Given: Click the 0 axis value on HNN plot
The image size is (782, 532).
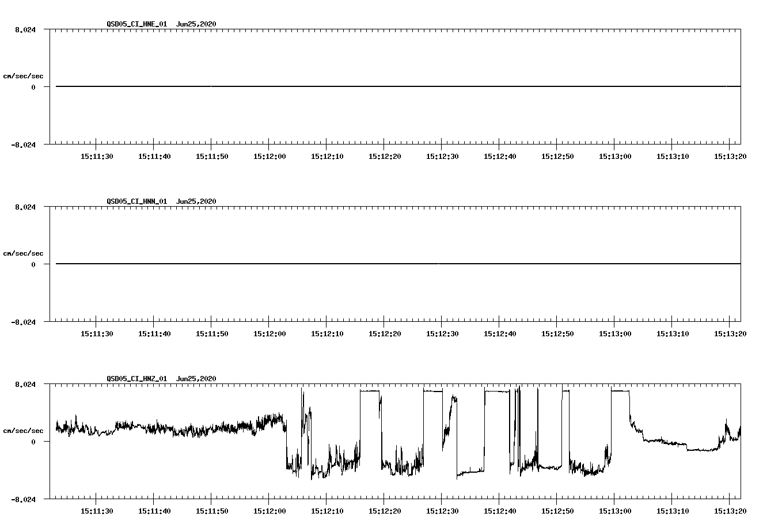Looking at the screenshot, I should pos(33,265).
